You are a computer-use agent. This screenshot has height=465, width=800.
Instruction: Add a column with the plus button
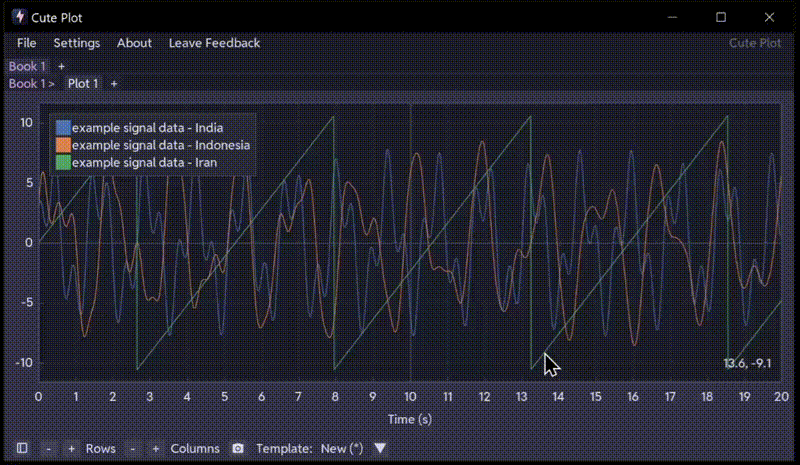(x=156, y=449)
